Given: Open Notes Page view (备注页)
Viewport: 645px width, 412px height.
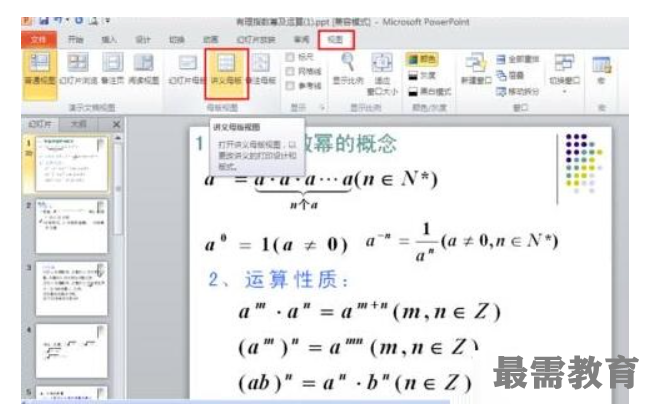Looking at the screenshot, I should pyautogui.click(x=112, y=69).
